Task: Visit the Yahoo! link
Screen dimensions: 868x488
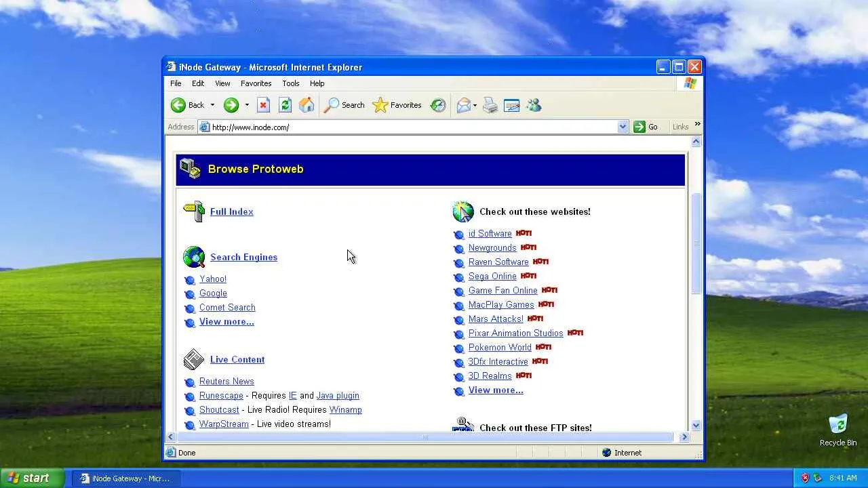Action: (213, 279)
